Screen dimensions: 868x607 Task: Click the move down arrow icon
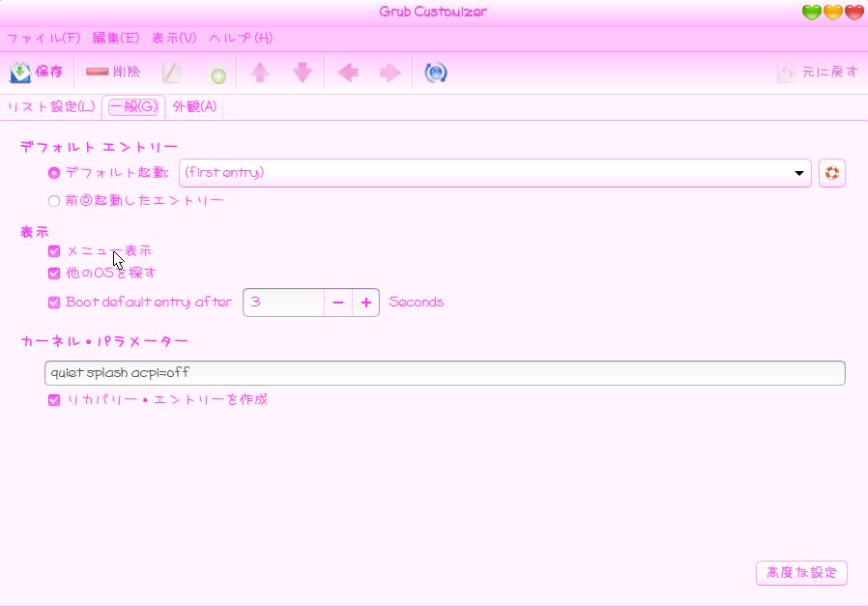(x=303, y=72)
